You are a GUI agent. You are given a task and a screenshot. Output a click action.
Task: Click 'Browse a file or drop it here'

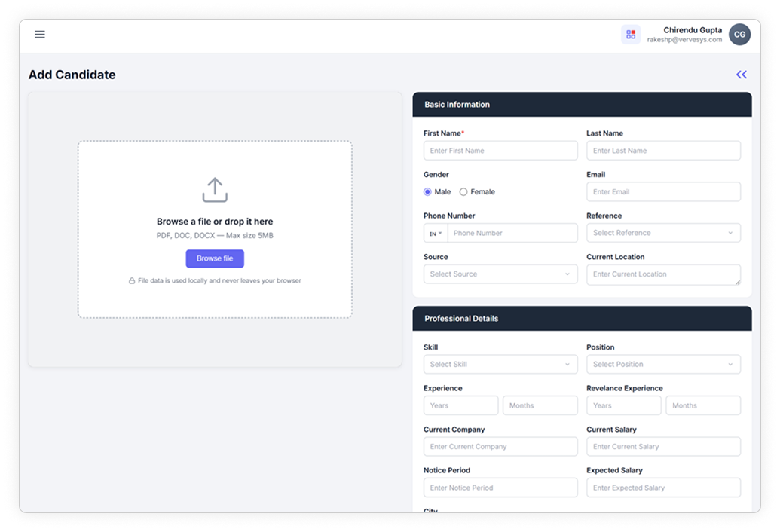pyautogui.click(x=215, y=222)
